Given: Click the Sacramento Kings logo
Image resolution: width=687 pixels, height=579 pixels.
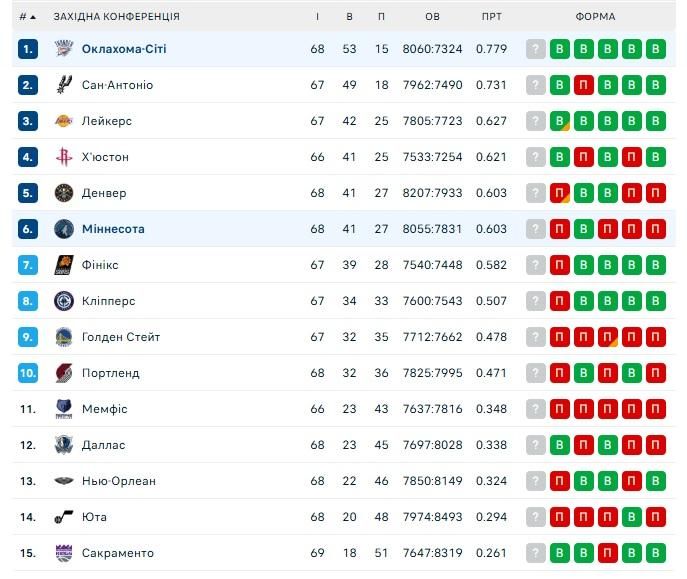Looking at the screenshot, I should [x=64, y=553].
